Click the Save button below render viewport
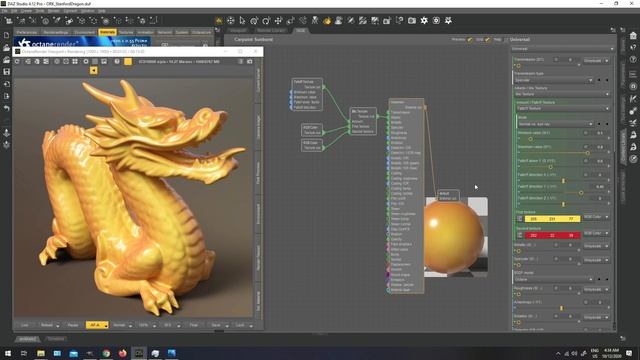640x360 pixels. 216,325
